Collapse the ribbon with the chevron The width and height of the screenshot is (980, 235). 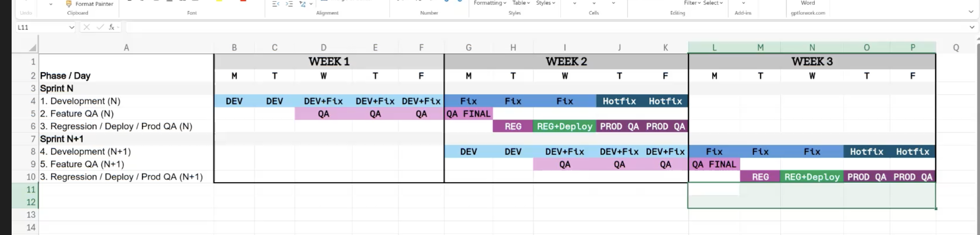pos(971,12)
